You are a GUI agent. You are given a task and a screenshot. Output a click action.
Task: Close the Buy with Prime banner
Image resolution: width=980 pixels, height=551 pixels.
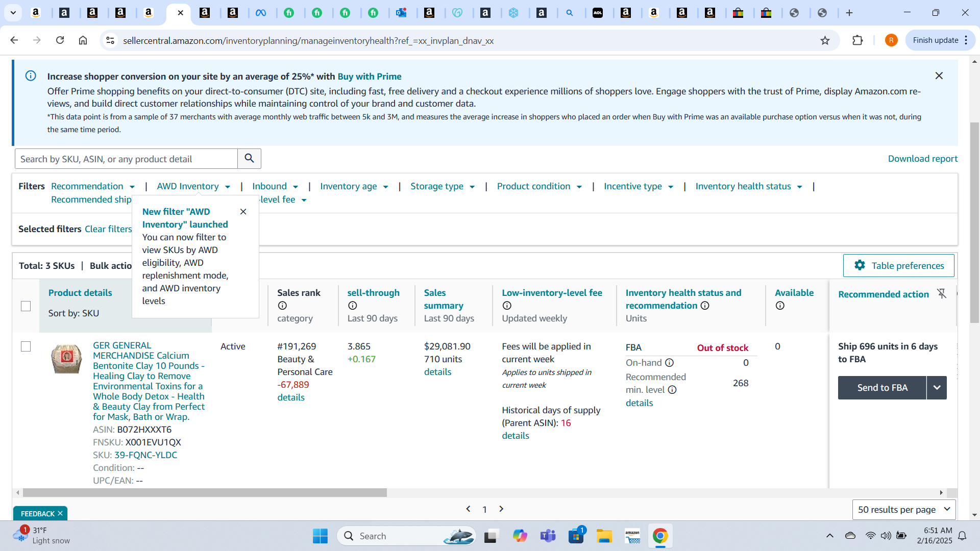pos(939,76)
